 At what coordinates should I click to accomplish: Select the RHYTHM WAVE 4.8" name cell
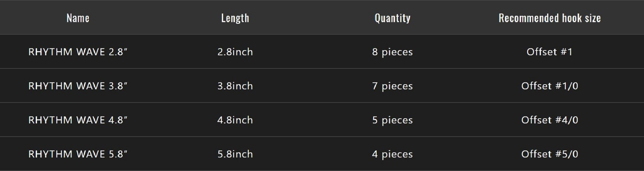click(78, 120)
